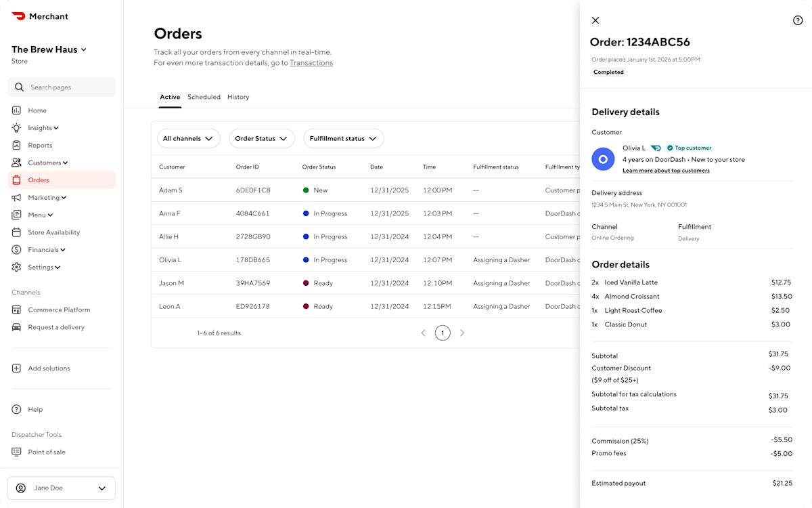The image size is (812, 508).
Task: Switch to the Scheduled tab
Action: (204, 97)
